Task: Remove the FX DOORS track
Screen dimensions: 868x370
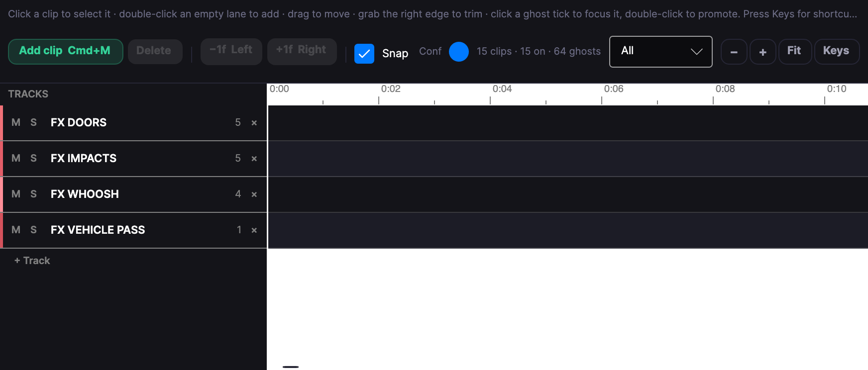Action: click(x=254, y=123)
